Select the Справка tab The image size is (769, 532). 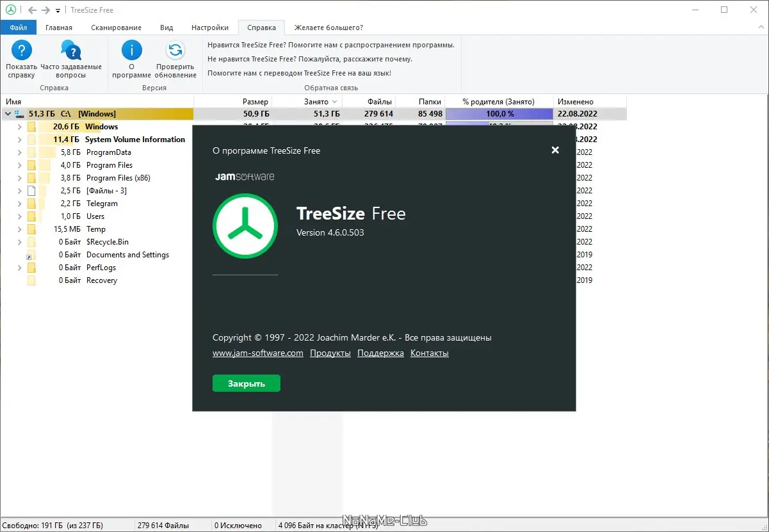(261, 28)
